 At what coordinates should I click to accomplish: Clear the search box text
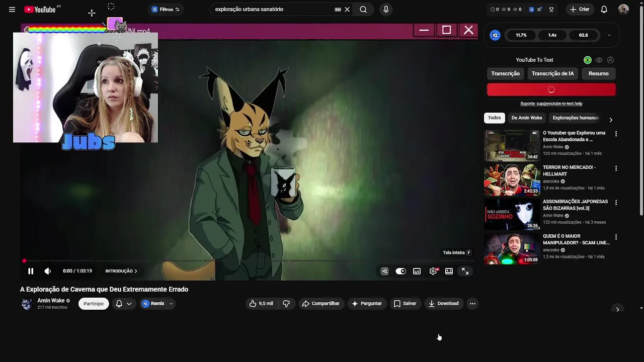[347, 10]
